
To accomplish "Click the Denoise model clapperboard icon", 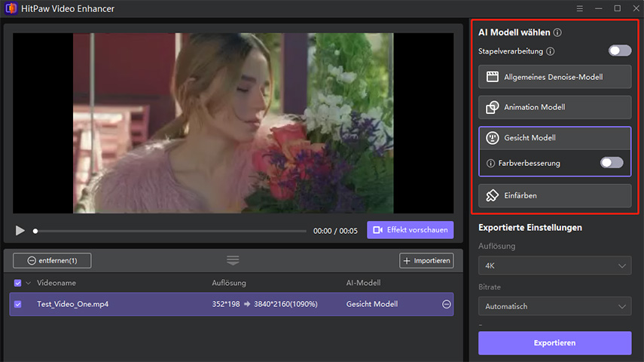I will point(493,77).
